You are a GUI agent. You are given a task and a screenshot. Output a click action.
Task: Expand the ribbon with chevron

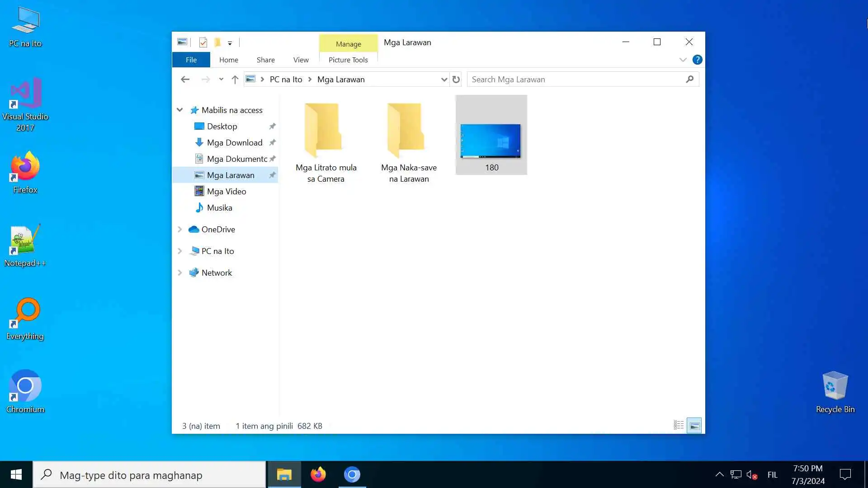(683, 60)
